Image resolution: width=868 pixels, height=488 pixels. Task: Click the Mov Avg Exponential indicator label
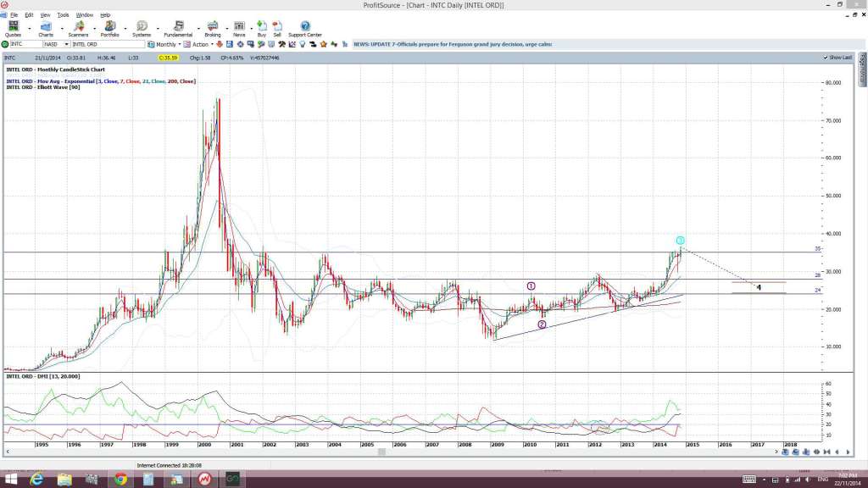point(100,81)
